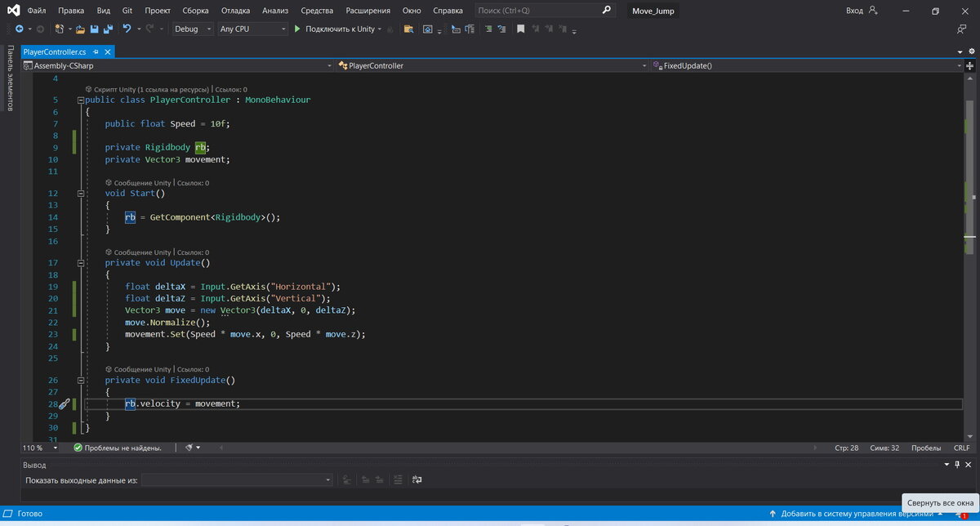This screenshot has width=980, height=526.
Task: Click the Open File folder icon
Action: tap(80, 29)
